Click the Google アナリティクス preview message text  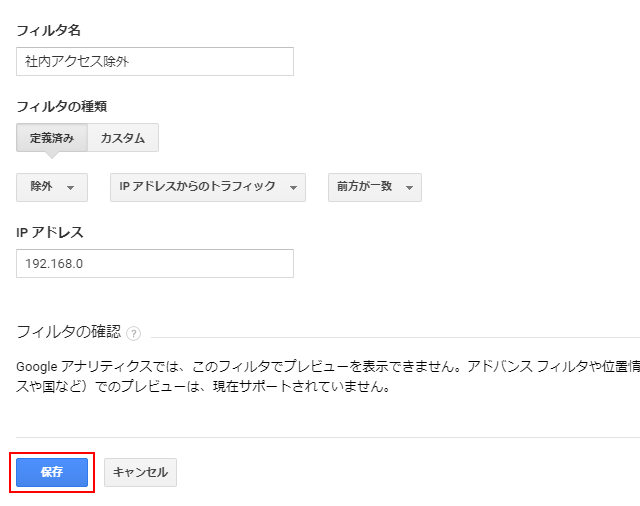point(328,366)
